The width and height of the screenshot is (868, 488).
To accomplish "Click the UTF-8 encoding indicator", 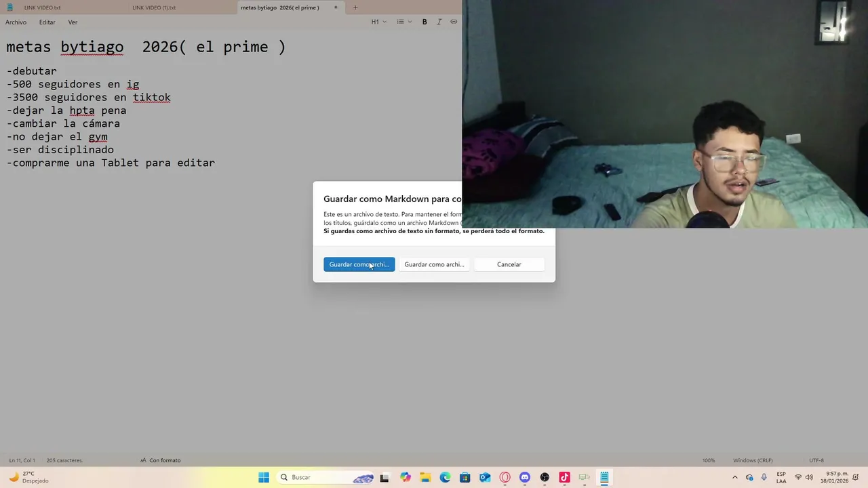I will (816, 460).
